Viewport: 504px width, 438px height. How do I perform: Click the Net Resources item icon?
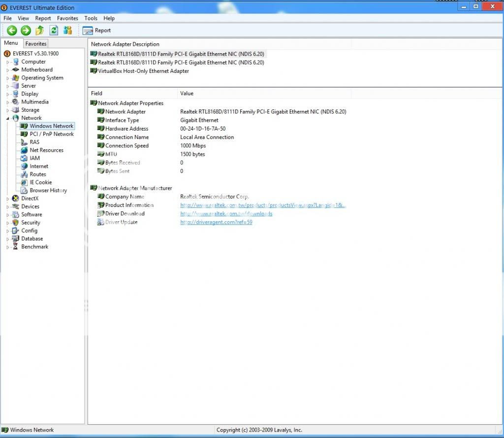[x=24, y=150]
